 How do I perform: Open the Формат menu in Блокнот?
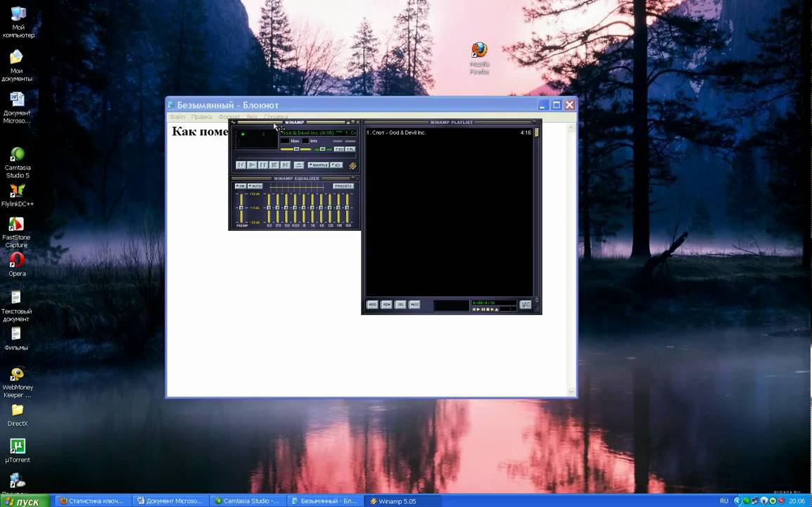229,117
